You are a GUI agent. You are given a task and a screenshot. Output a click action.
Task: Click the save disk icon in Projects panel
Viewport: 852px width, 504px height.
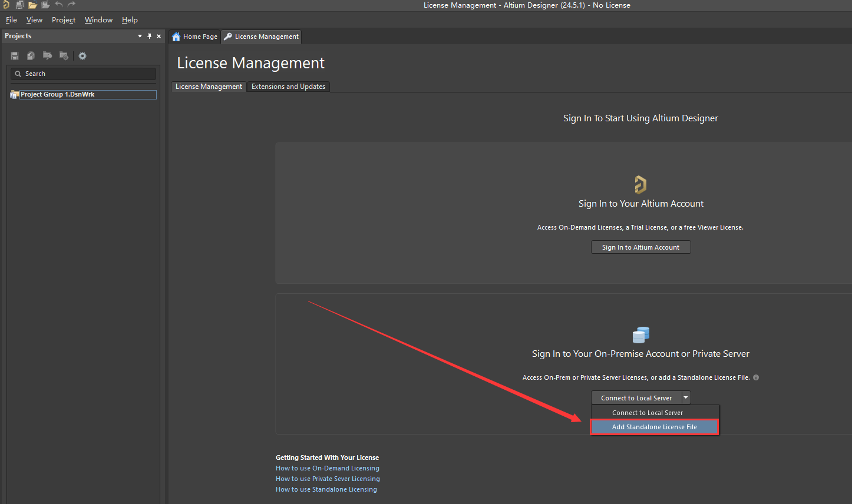tap(15, 56)
